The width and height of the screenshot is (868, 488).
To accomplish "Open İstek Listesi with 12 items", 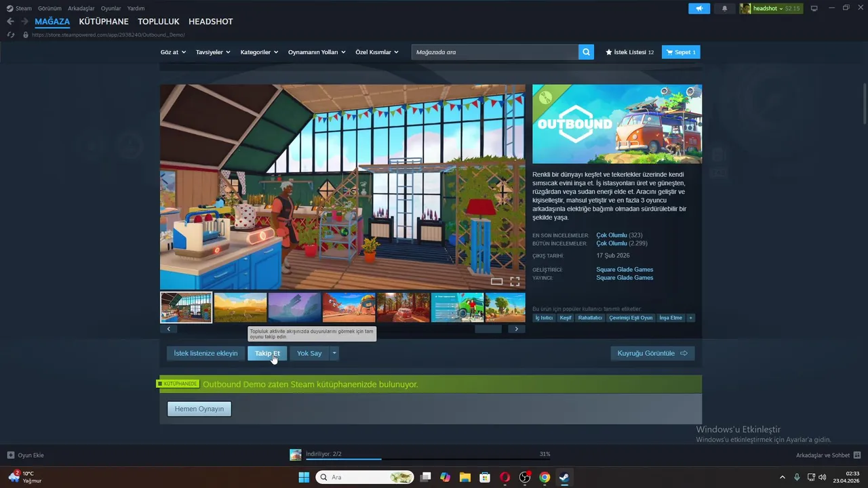I will click(x=629, y=52).
